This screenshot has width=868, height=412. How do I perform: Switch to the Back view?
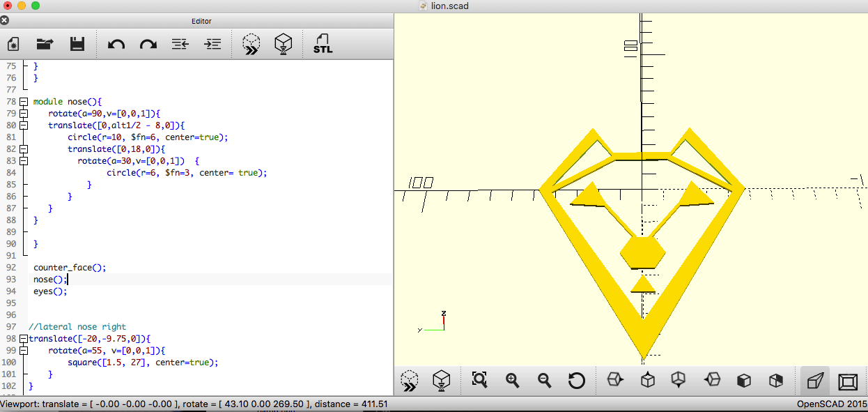click(775, 381)
